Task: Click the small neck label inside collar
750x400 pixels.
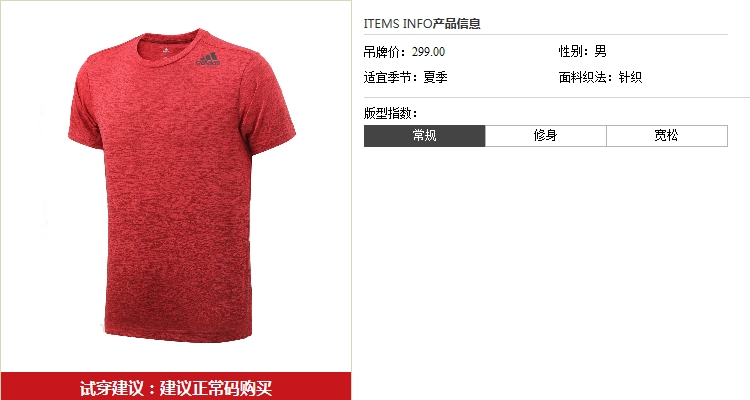Action: (x=165, y=50)
